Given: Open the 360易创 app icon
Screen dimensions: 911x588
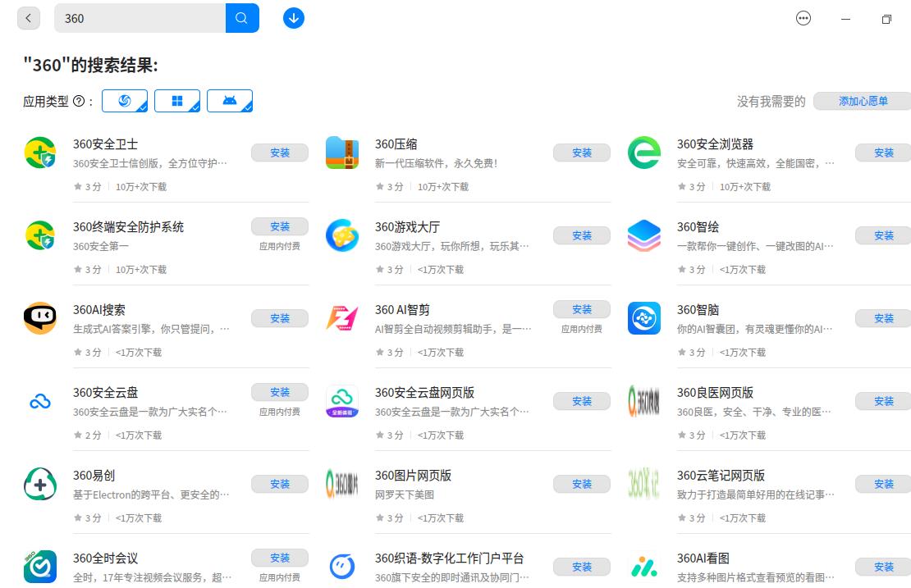Looking at the screenshot, I should (x=40, y=484).
